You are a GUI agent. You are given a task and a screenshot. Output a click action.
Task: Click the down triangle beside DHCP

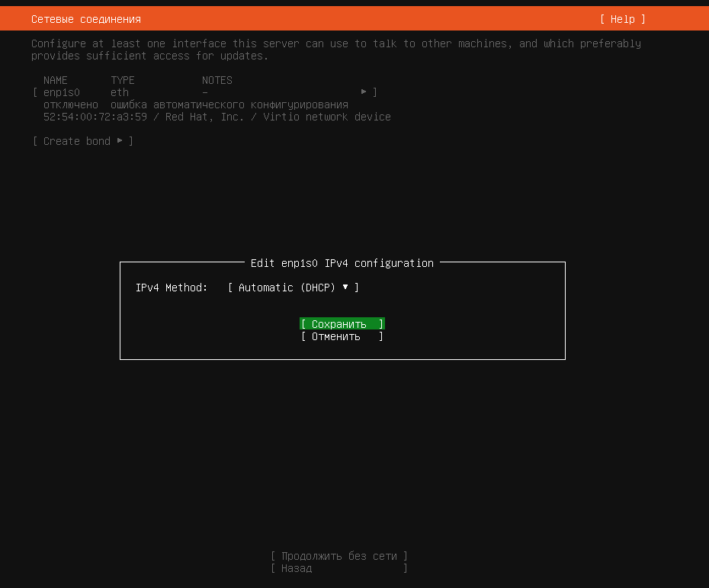(x=345, y=287)
